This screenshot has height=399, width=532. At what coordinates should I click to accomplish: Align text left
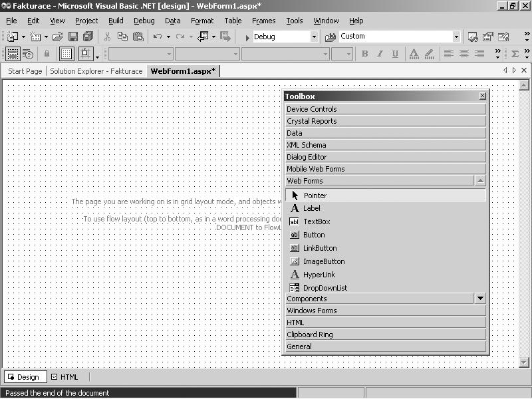click(448, 54)
